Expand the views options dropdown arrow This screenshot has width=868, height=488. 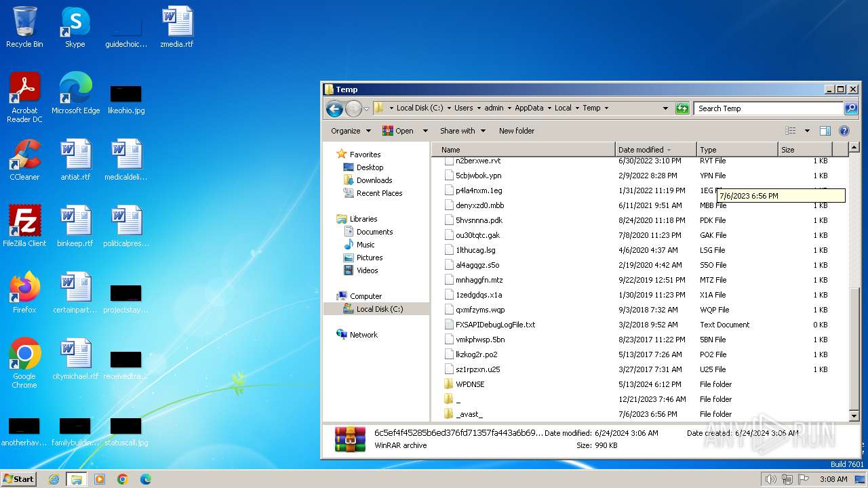807,131
